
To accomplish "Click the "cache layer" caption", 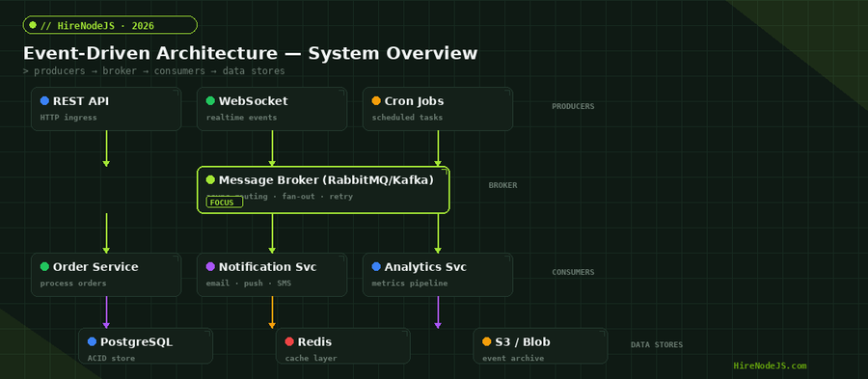I will [x=312, y=359].
